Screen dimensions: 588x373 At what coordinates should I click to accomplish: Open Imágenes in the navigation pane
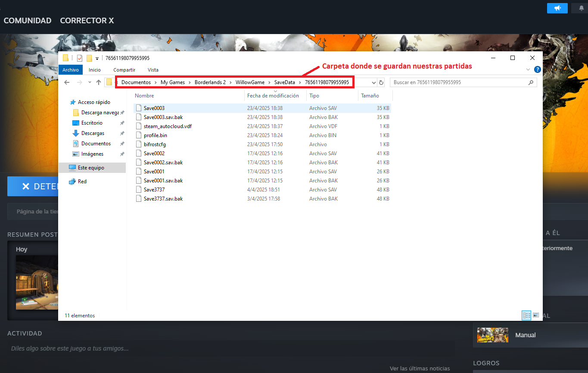(x=92, y=154)
